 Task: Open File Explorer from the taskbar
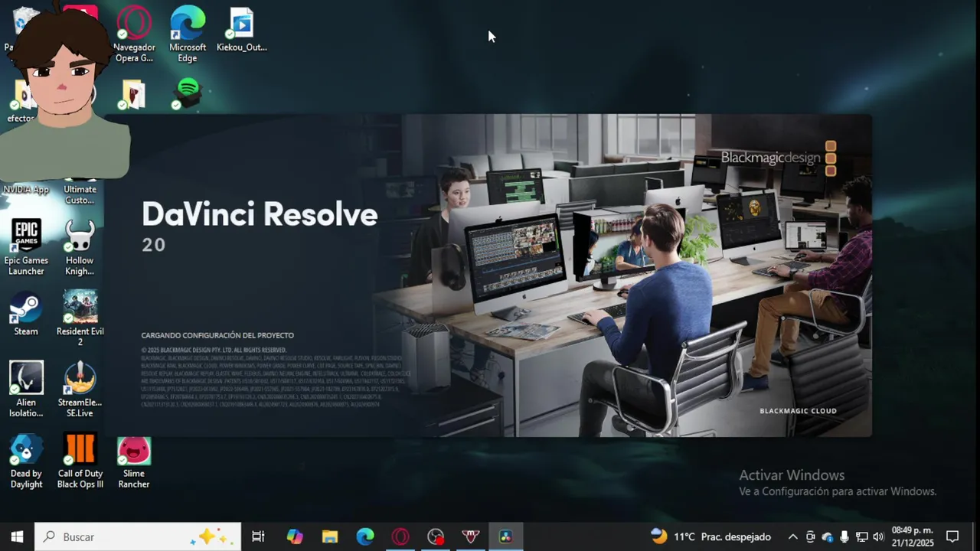pos(330,536)
